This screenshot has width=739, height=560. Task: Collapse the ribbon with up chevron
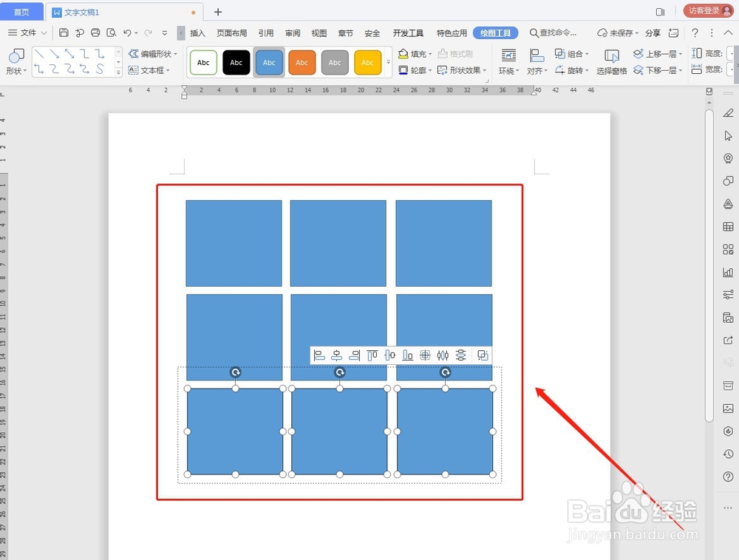pyautogui.click(x=728, y=33)
